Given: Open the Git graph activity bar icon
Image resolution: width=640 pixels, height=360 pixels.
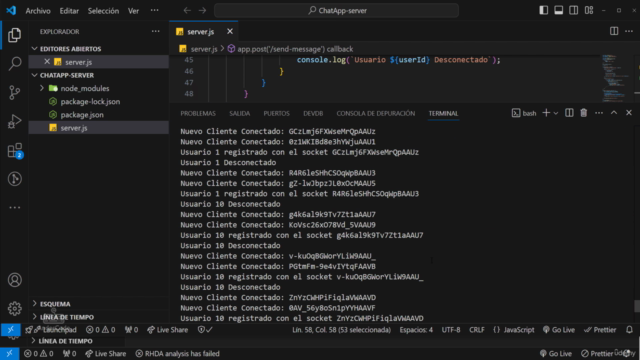Looking at the screenshot, I should pyautogui.click(x=15, y=179).
